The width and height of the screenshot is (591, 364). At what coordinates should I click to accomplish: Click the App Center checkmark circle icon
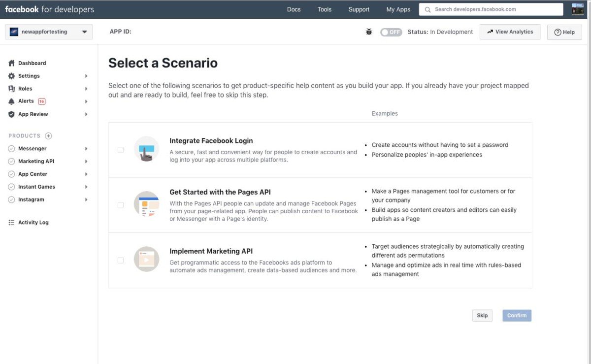point(11,174)
